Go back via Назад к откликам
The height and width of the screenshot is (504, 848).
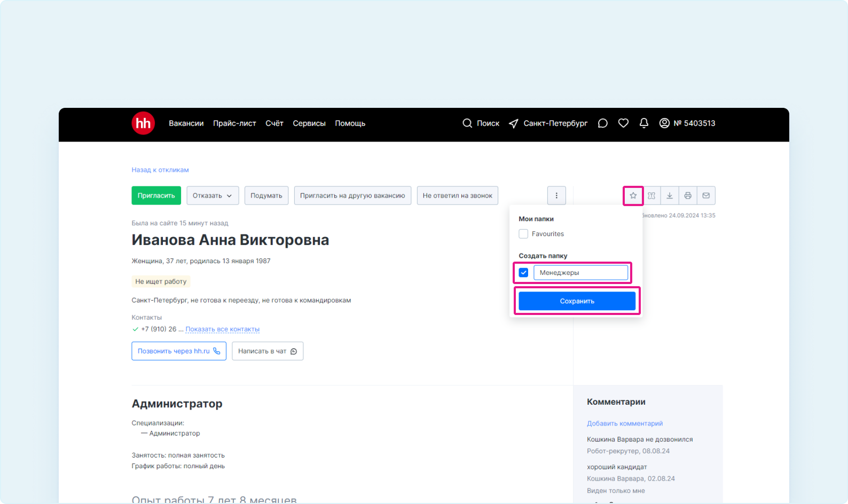coord(160,170)
